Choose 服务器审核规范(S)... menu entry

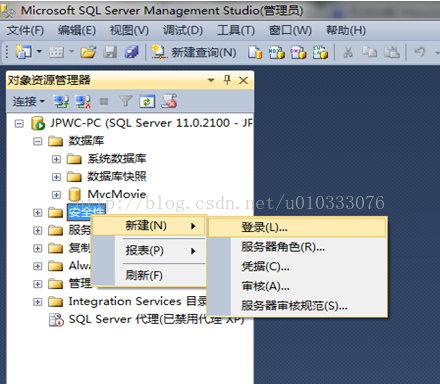[297, 305]
